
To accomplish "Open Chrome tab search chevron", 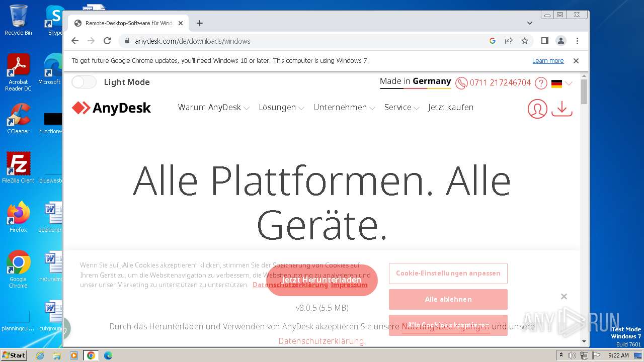I will (x=530, y=23).
